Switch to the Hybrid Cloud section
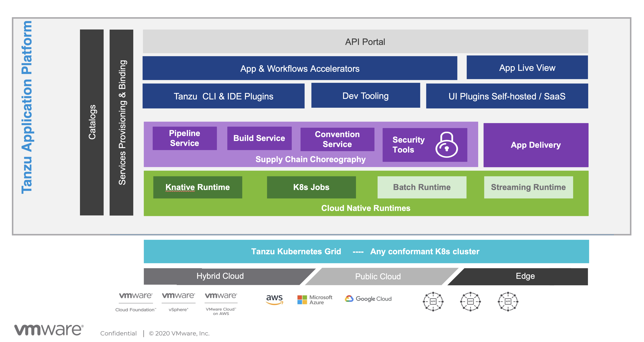Screen dimensions: 644x342 pyautogui.click(x=220, y=276)
